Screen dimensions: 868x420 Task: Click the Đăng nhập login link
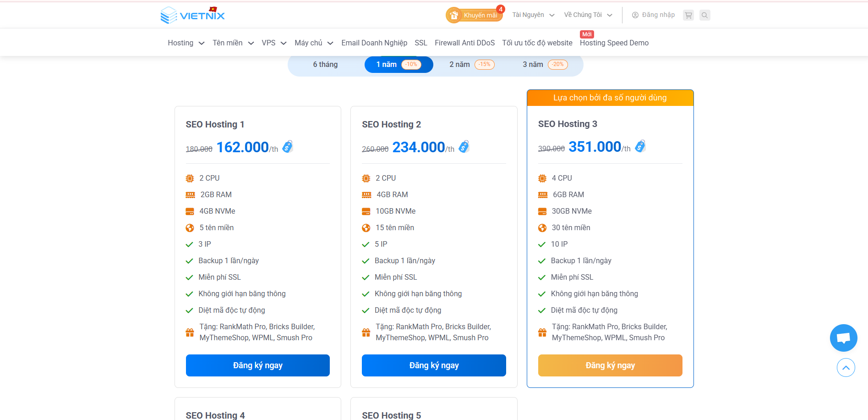(654, 15)
